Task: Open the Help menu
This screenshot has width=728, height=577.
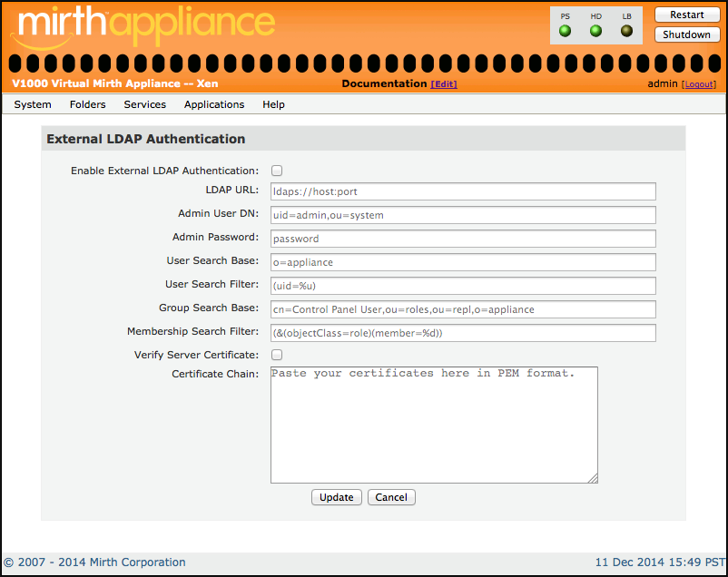Action: 273,104
